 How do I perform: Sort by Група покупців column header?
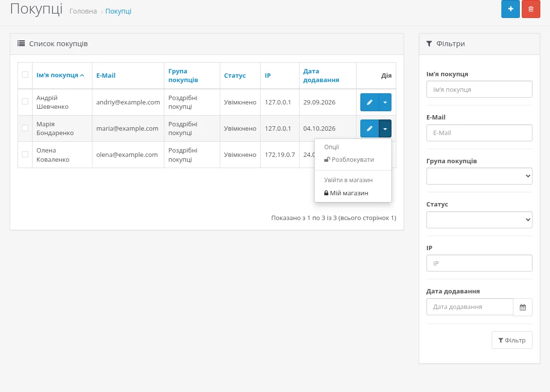[x=183, y=75]
